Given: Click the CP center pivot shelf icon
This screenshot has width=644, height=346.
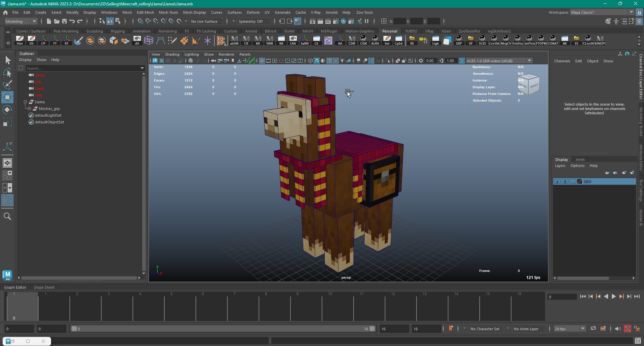Looking at the screenshot, I should [43, 40].
